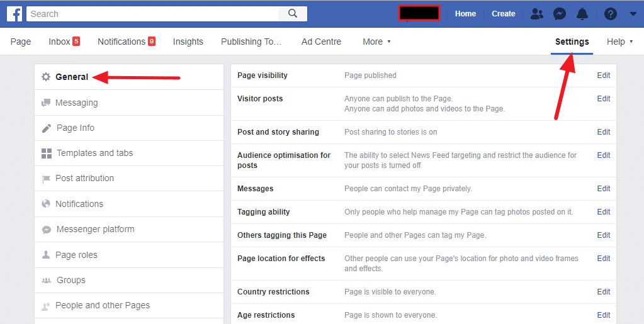Click the People and other Pages icon
This screenshot has height=324, width=644.
46,306
